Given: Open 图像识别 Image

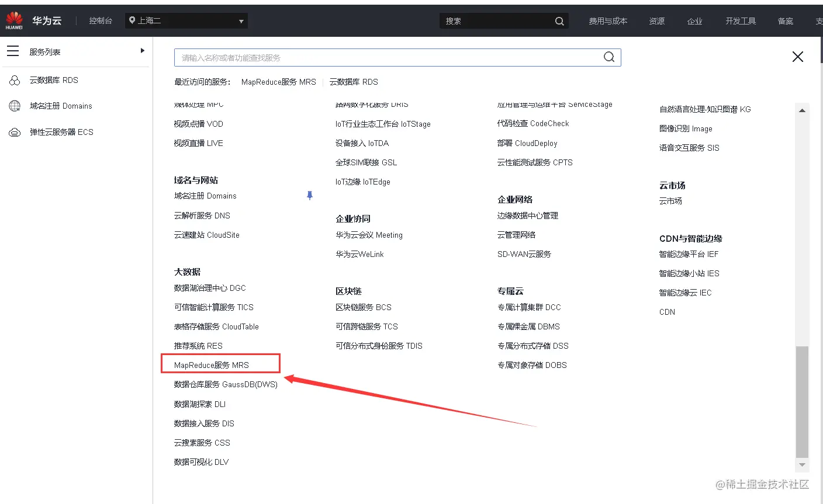Looking at the screenshot, I should point(686,128).
